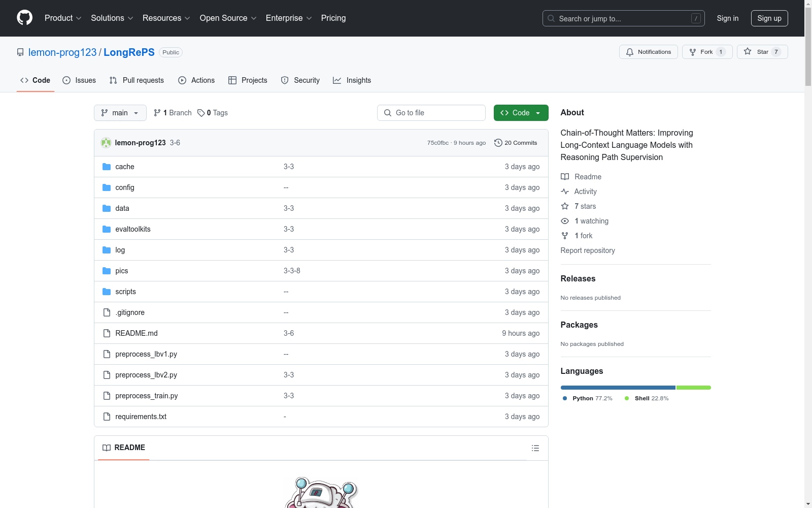Click the README section tab heading

[124, 448]
